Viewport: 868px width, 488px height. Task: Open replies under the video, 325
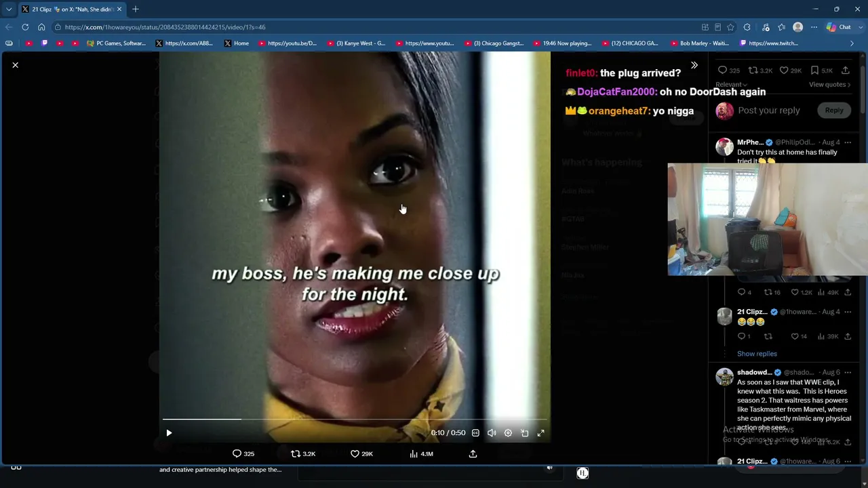click(x=243, y=454)
